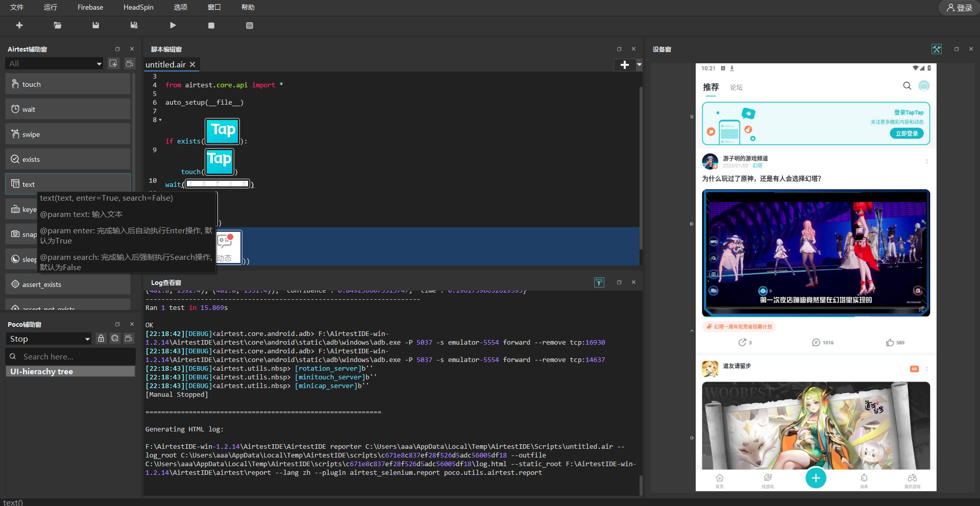980x506 pixels.
Task: Open the 帮助 menu
Action: point(248,7)
